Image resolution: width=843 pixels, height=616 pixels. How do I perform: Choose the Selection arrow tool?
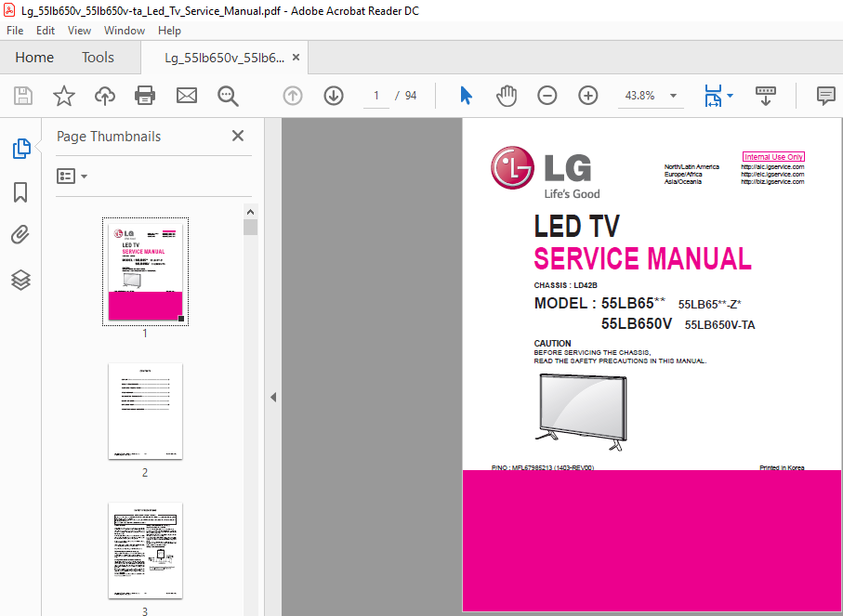point(466,96)
